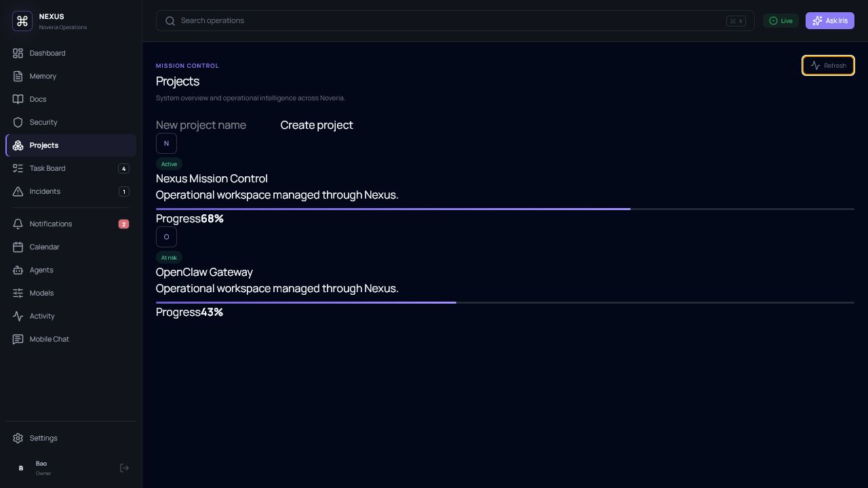Open the Dashboard icon in sidebar

point(18,53)
